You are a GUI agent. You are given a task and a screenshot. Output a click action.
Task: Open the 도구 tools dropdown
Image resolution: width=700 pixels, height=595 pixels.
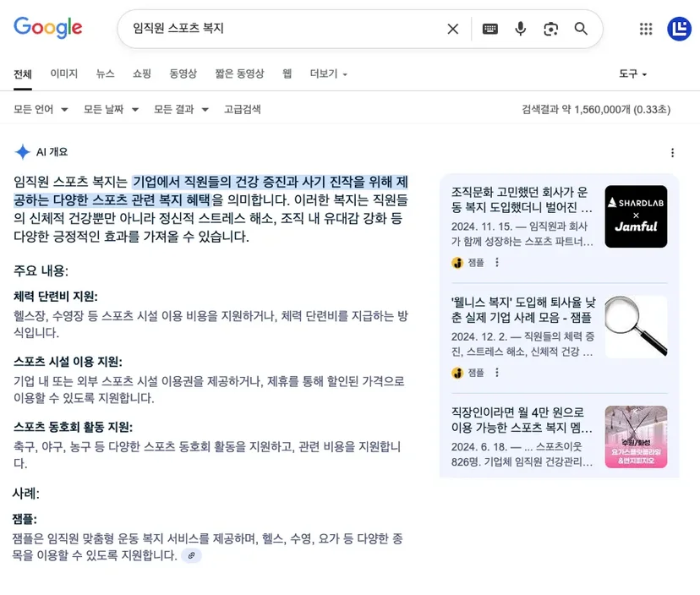pos(632,74)
